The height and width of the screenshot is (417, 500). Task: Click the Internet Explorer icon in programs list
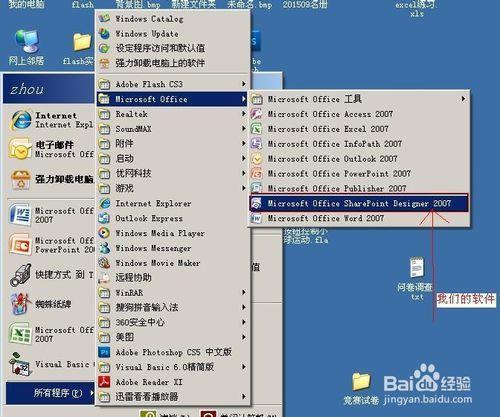[104, 203]
